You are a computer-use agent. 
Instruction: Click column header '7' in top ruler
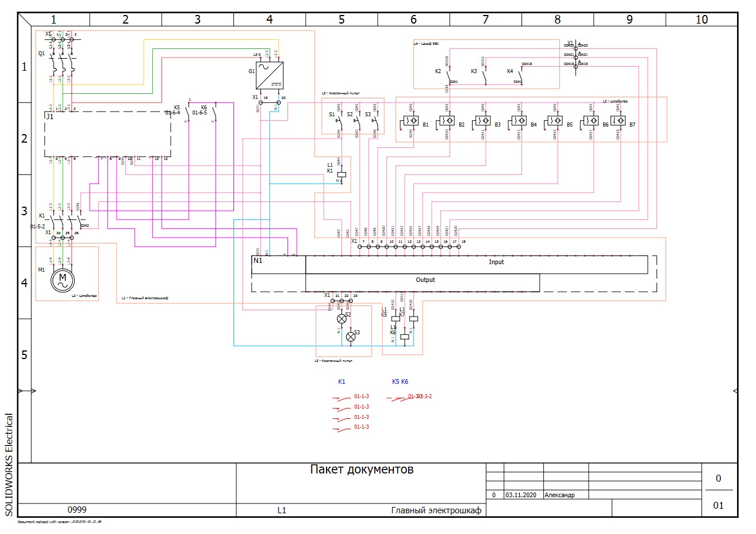click(x=486, y=20)
